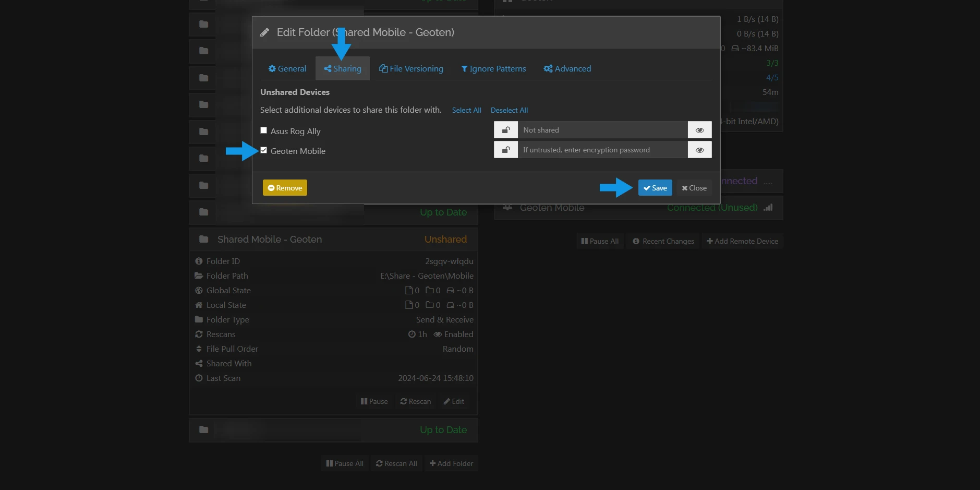Click the unlock icon beside Geoten Mobile password

coord(505,150)
